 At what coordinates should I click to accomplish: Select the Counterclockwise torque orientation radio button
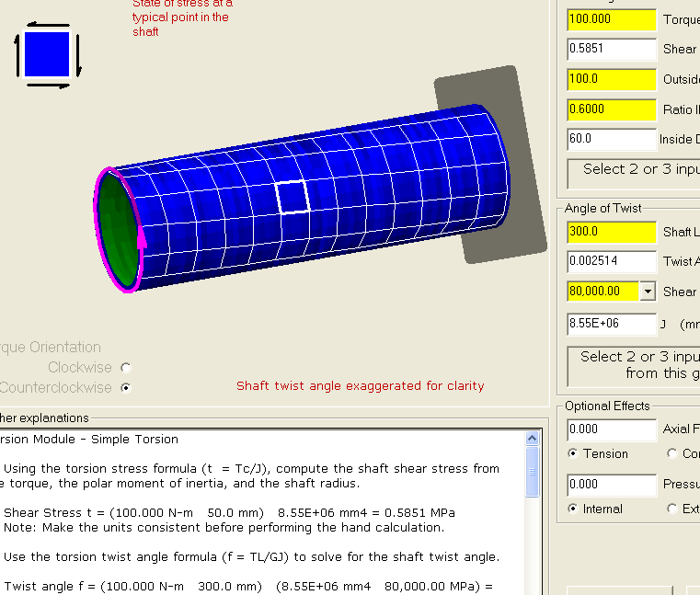(x=126, y=387)
